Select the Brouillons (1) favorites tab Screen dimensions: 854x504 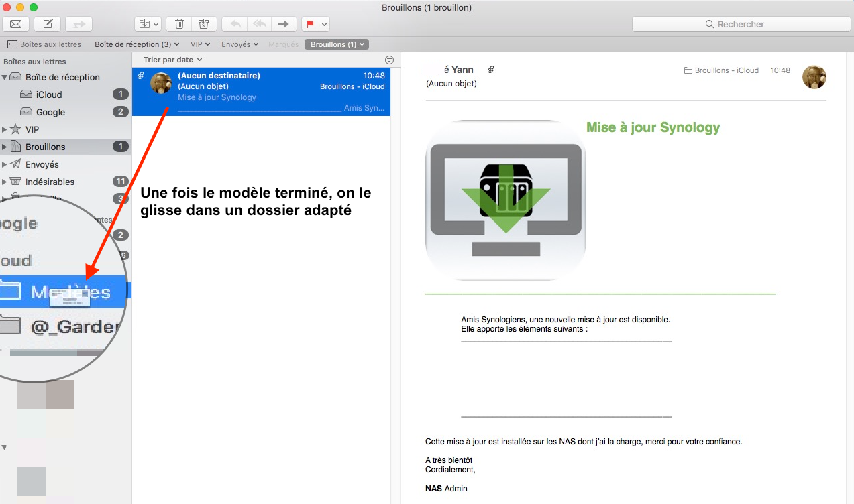[x=337, y=44]
